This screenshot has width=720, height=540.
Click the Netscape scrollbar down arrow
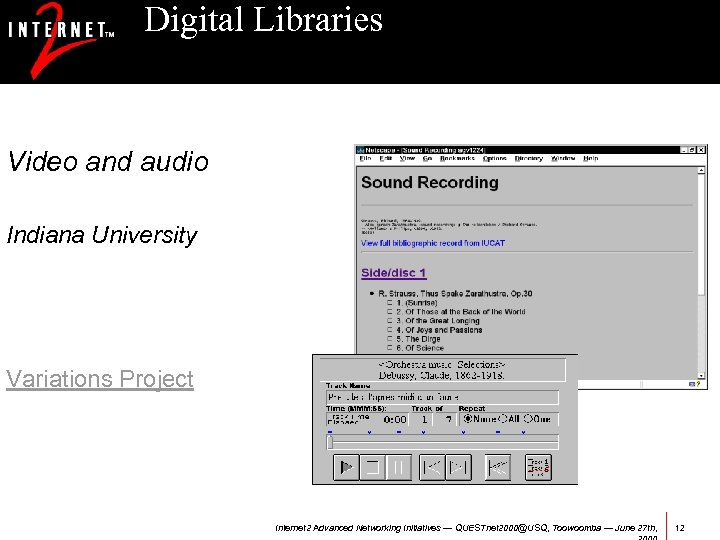point(701,376)
